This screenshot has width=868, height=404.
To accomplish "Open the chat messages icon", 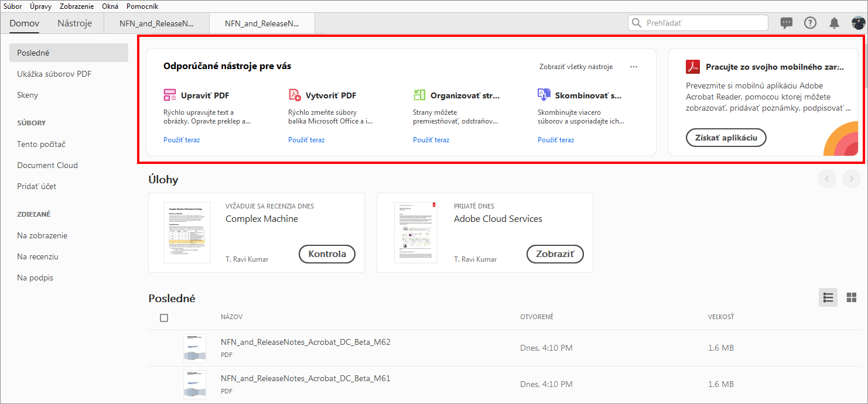I will pyautogui.click(x=787, y=23).
